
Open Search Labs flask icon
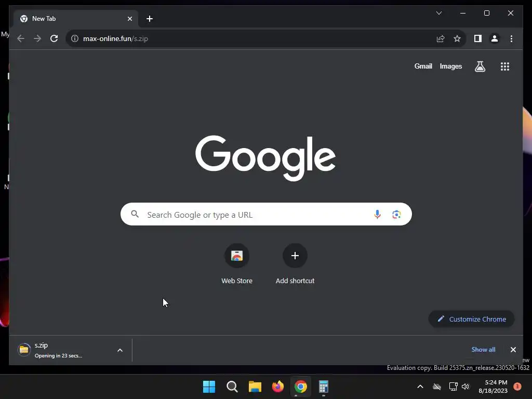pos(480,66)
